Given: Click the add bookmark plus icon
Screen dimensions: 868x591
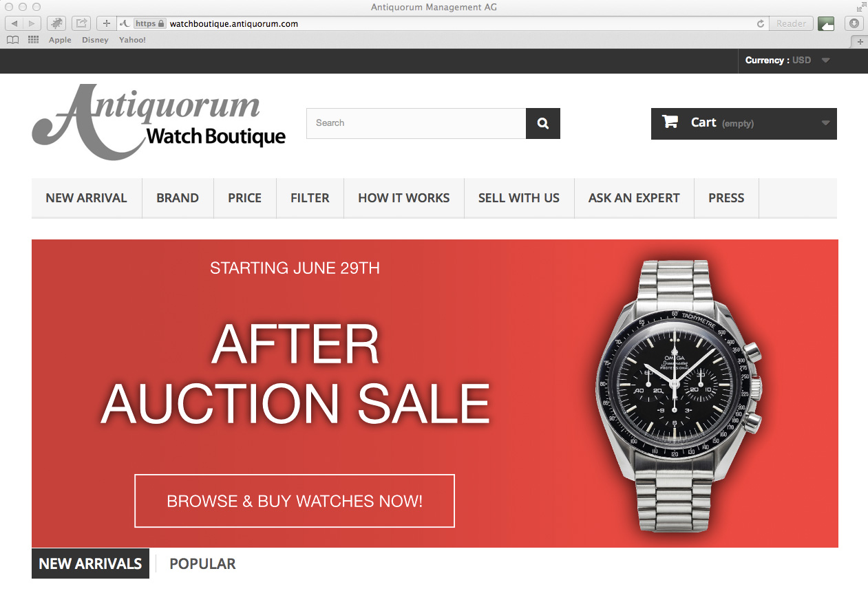Looking at the screenshot, I should pos(106,23).
